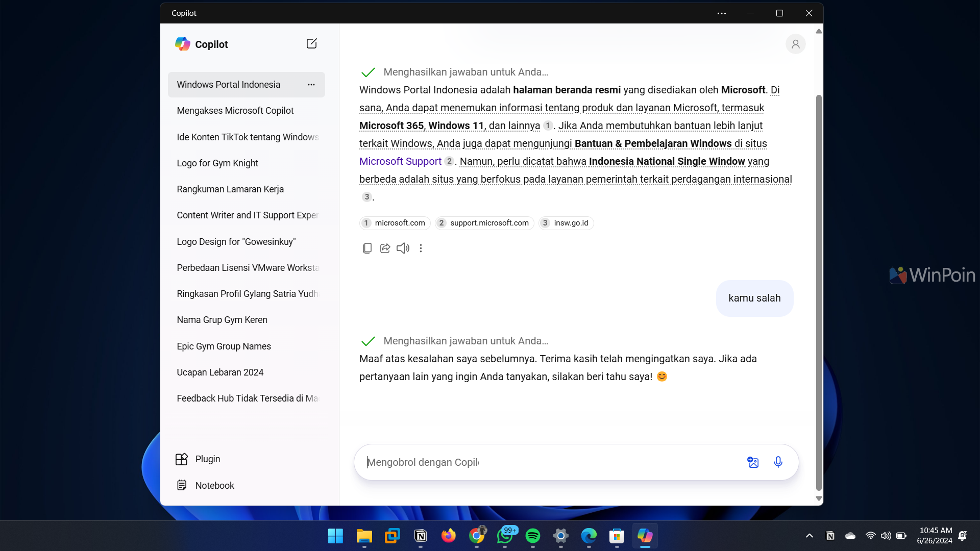Open the Feedback Hub Tidak Tersedia chat
Image resolution: width=980 pixels, height=551 pixels.
(247, 398)
